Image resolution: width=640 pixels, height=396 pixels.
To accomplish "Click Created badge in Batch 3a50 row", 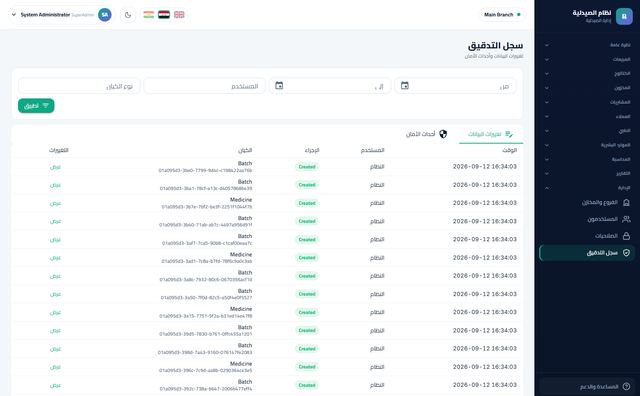I will coord(307,294).
